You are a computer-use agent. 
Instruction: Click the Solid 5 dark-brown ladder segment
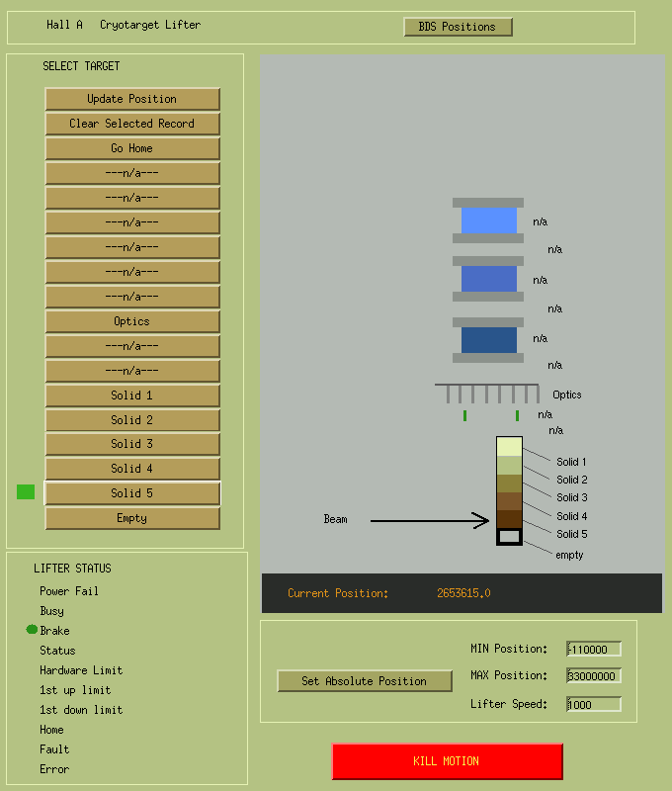(x=509, y=519)
